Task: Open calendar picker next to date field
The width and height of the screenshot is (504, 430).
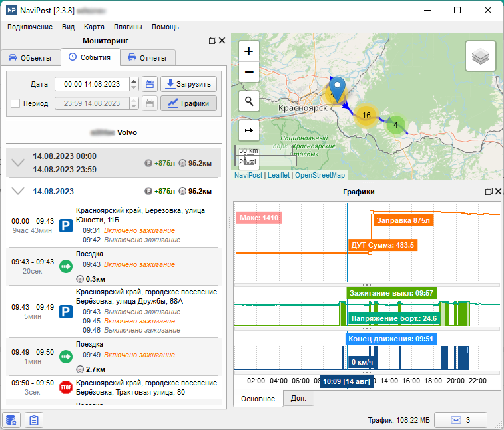Action: [x=150, y=84]
